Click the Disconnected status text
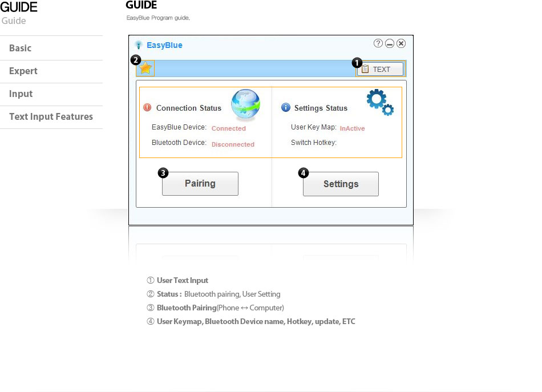 (x=233, y=144)
